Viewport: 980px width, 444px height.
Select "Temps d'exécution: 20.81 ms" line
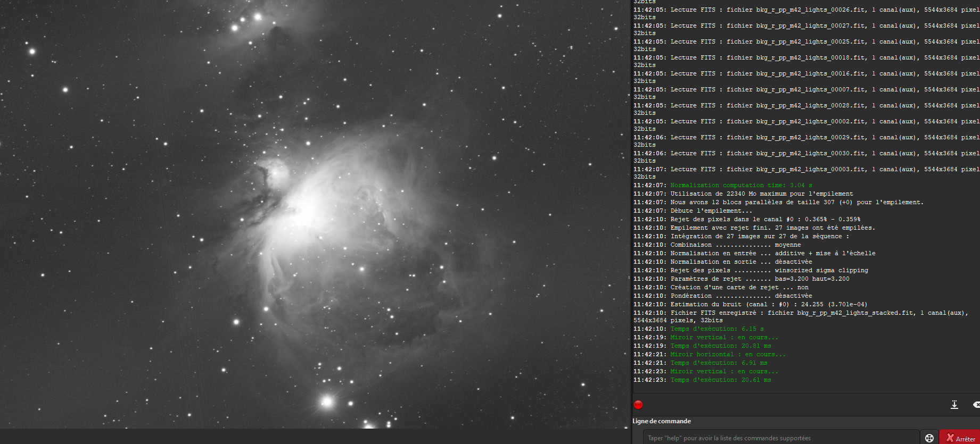pyautogui.click(x=702, y=346)
